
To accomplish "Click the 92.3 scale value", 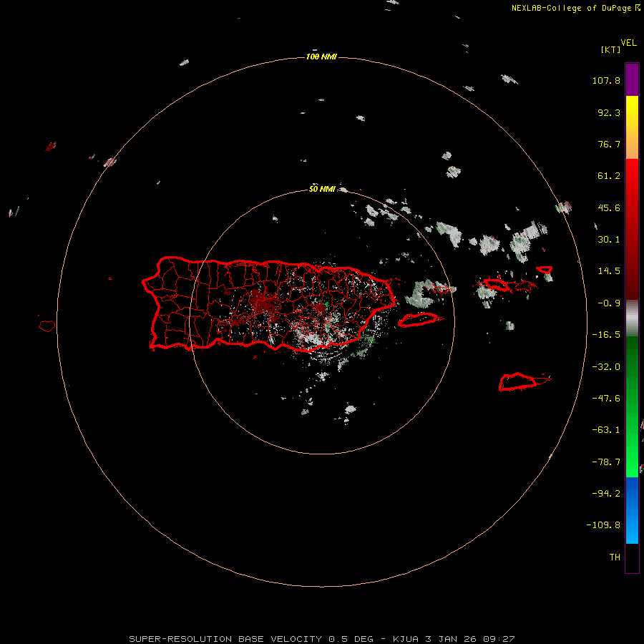I will click(609, 112).
